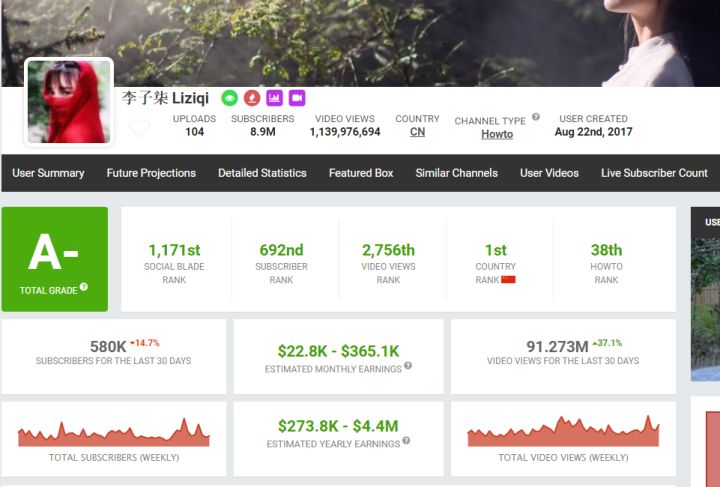720x487 pixels.
Task: Click the China flag under Country Rank
Action: (508, 280)
